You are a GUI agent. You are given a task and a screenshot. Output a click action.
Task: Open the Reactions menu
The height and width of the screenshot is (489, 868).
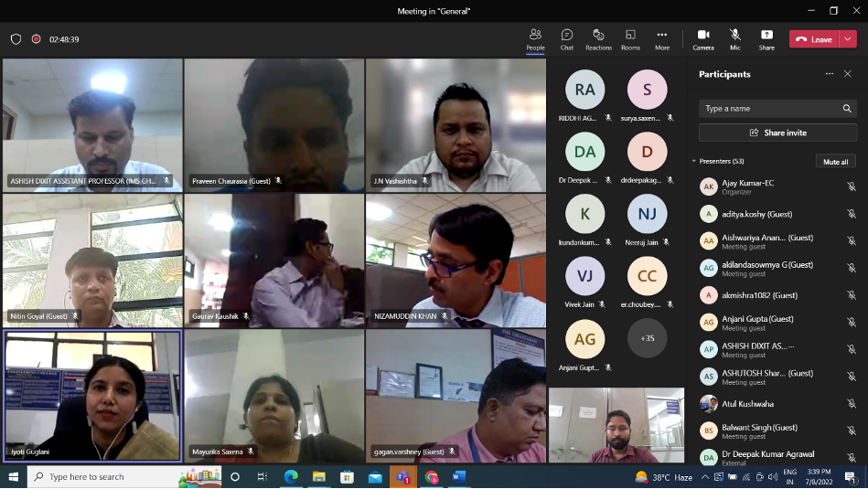click(x=598, y=39)
